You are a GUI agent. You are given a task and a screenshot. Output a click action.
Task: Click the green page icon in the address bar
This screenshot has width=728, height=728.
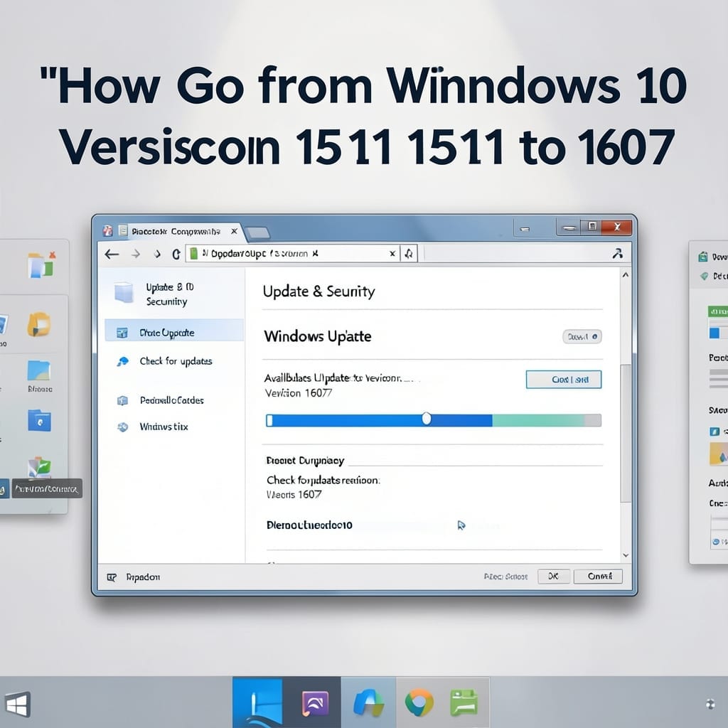(194, 254)
